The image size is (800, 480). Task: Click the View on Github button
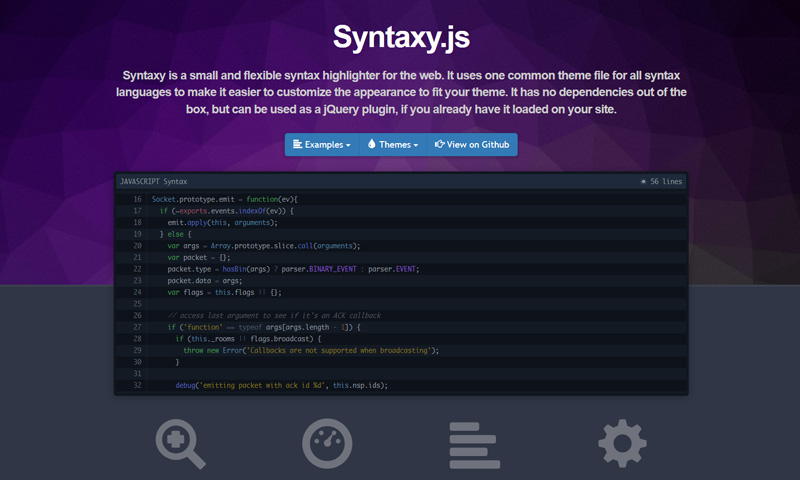pyautogui.click(x=472, y=144)
